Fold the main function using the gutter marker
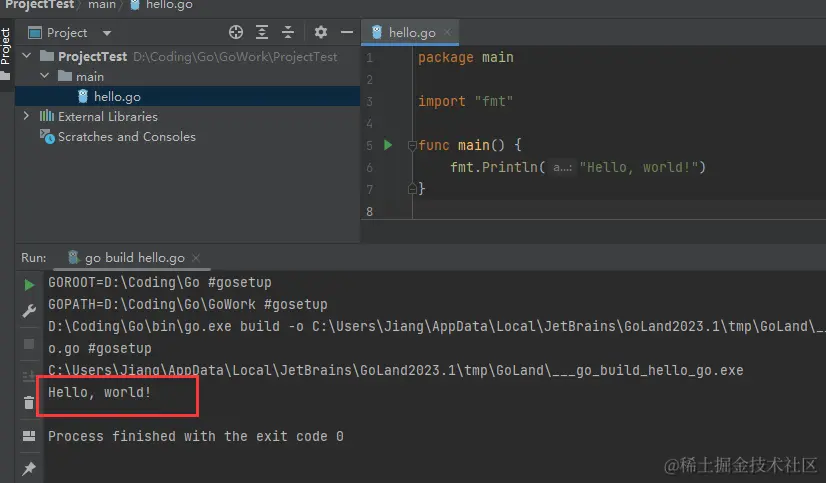826x483 pixels. point(412,145)
